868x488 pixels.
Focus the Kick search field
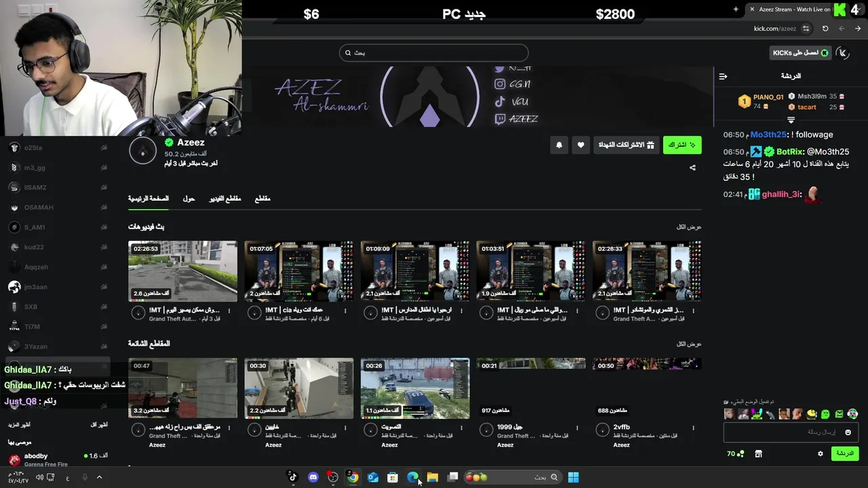(x=434, y=53)
